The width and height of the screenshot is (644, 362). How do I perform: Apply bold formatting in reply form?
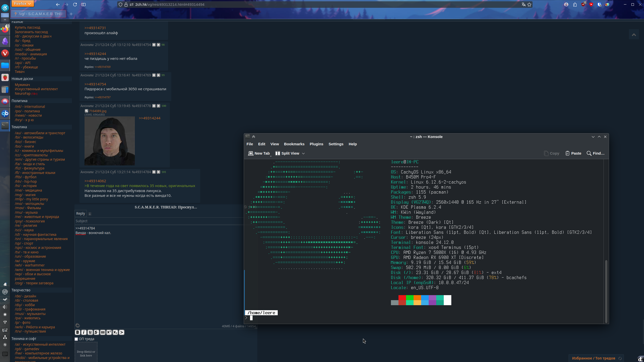[x=77, y=332]
